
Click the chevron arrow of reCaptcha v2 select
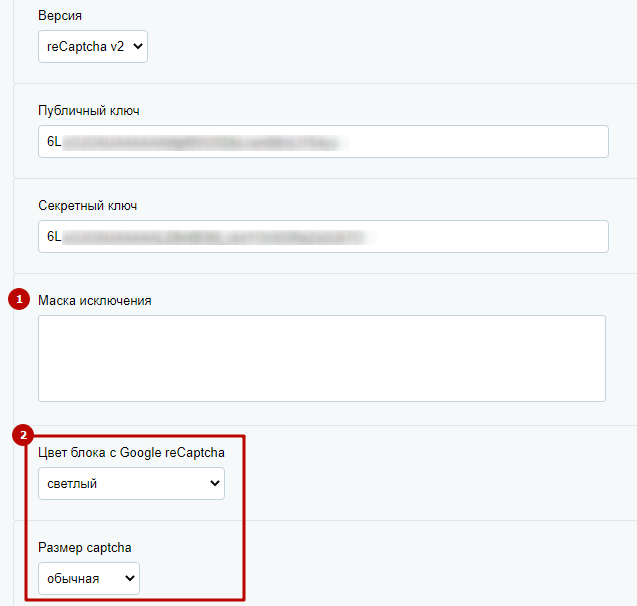click(x=138, y=46)
